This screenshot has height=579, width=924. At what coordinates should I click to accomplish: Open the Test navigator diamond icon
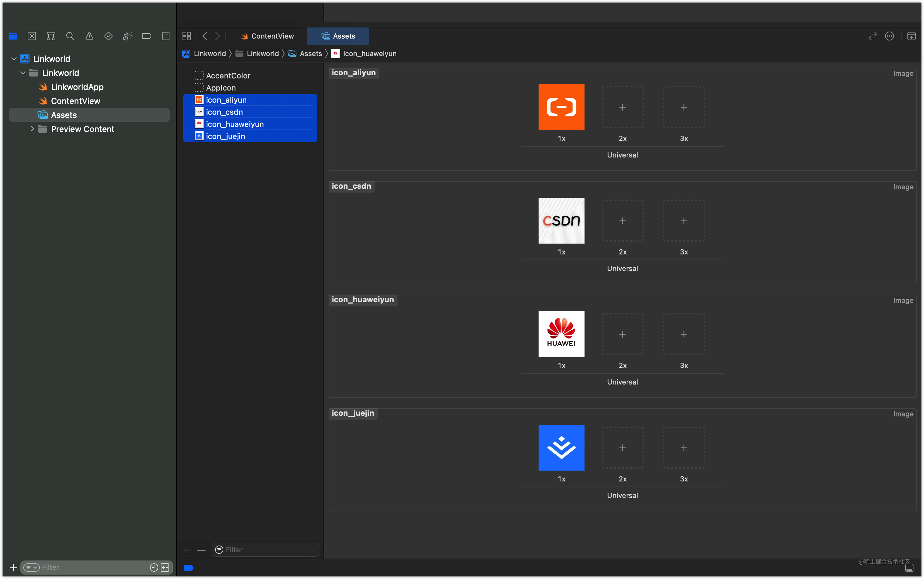pyautogui.click(x=108, y=36)
